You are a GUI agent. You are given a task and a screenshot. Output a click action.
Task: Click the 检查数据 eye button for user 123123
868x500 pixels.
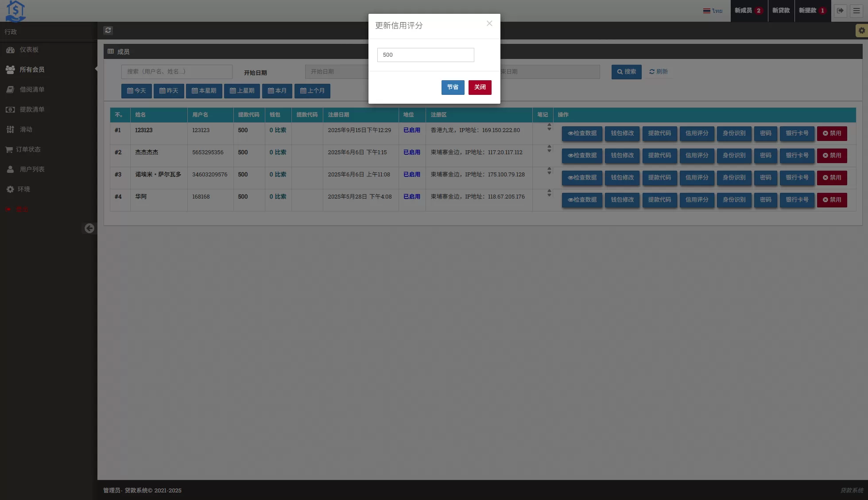[582, 133]
